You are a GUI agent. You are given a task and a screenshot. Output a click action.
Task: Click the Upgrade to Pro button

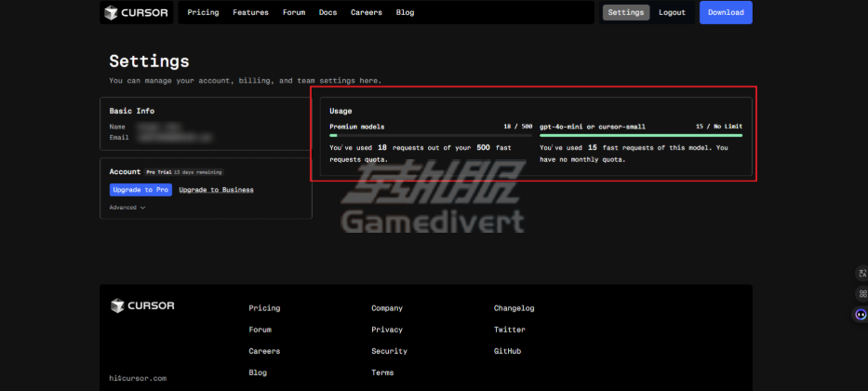[140, 190]
